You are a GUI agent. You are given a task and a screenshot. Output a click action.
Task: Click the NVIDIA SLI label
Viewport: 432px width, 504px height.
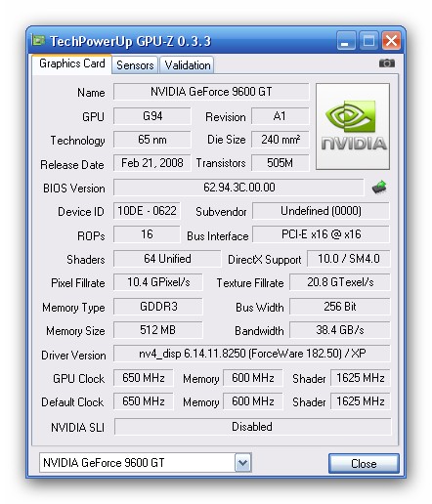pos(77,427)
